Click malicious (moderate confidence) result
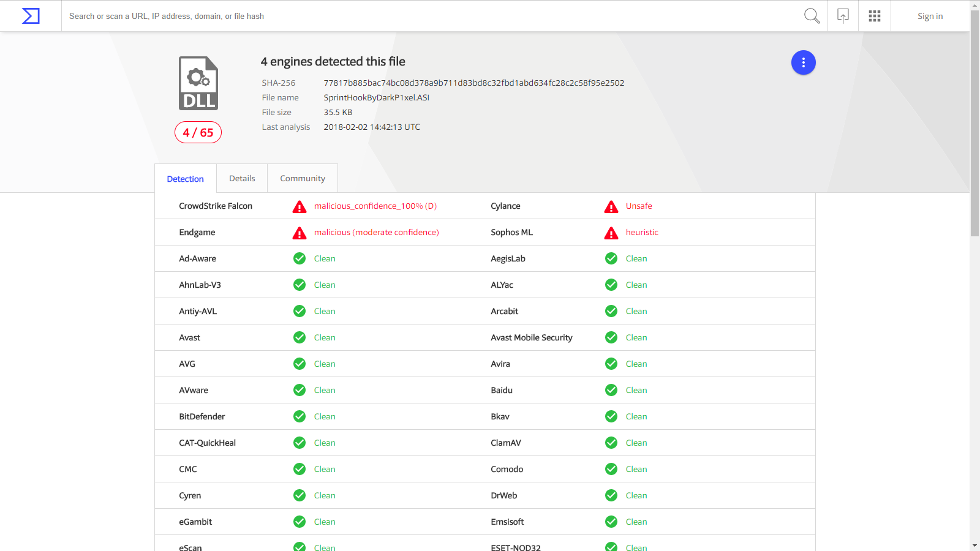Image resolution: width=980 pixels, height=551 pixels. pos(377,233)
